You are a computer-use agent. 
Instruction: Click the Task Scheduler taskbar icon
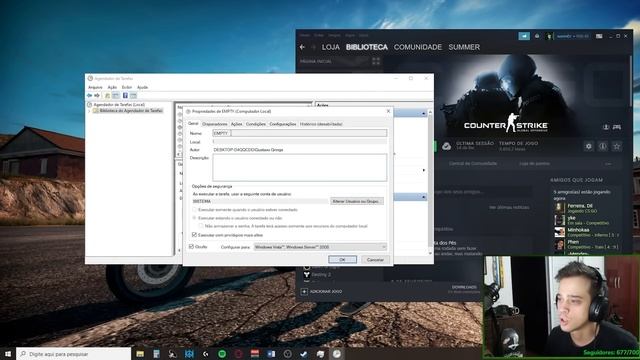tap(337, 354)
